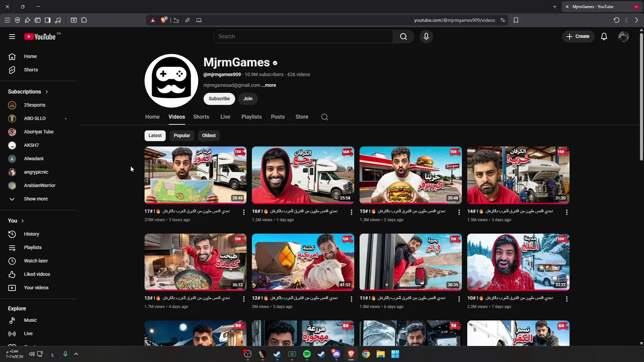
Task: Click the YouTube logo
Action: (40, 36)
